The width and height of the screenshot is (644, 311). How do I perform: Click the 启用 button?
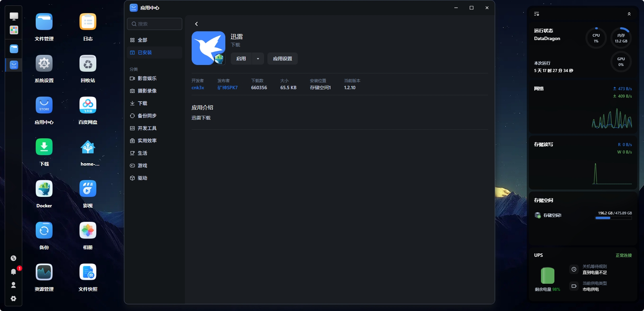tap(241, 59)
